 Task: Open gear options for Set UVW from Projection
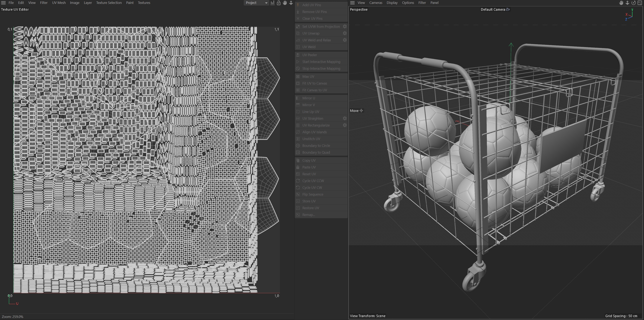(x=345, y=27)
